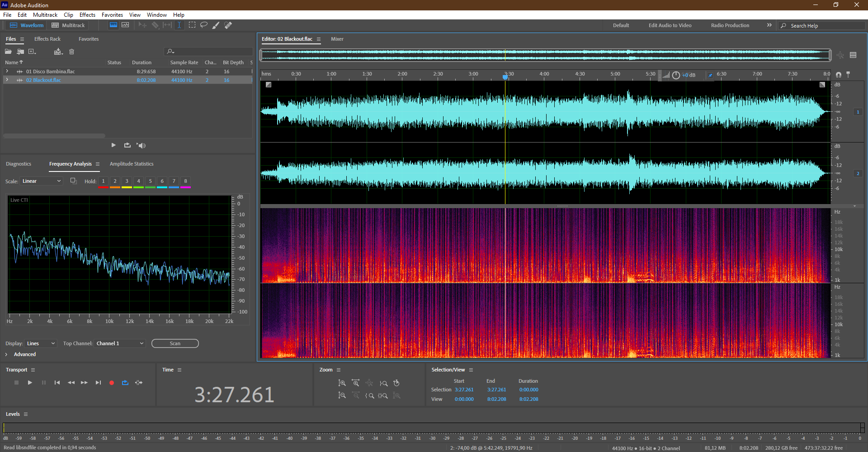Click Zoom In at In Point icon

(x=369, y=395)
